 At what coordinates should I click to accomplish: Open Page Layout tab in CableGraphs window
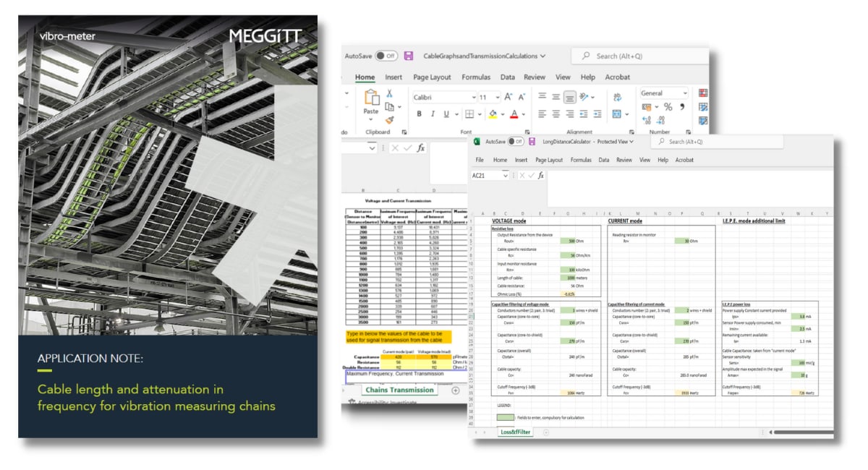[x=432, y=77]
